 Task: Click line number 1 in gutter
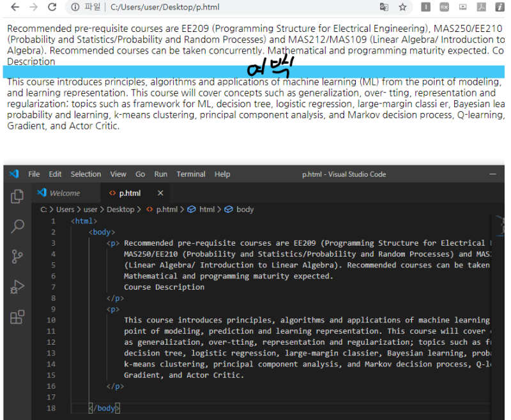(x=53, y=221)
